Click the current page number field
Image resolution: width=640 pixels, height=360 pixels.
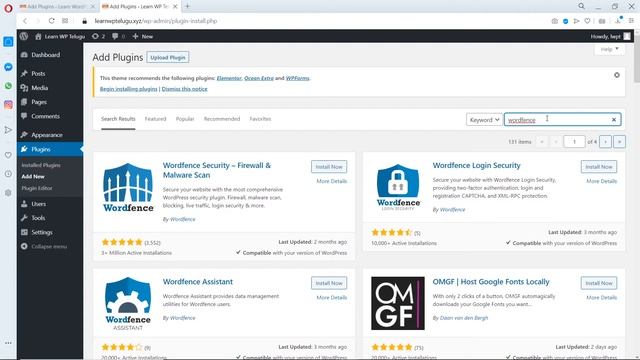(x=574, y=142)
